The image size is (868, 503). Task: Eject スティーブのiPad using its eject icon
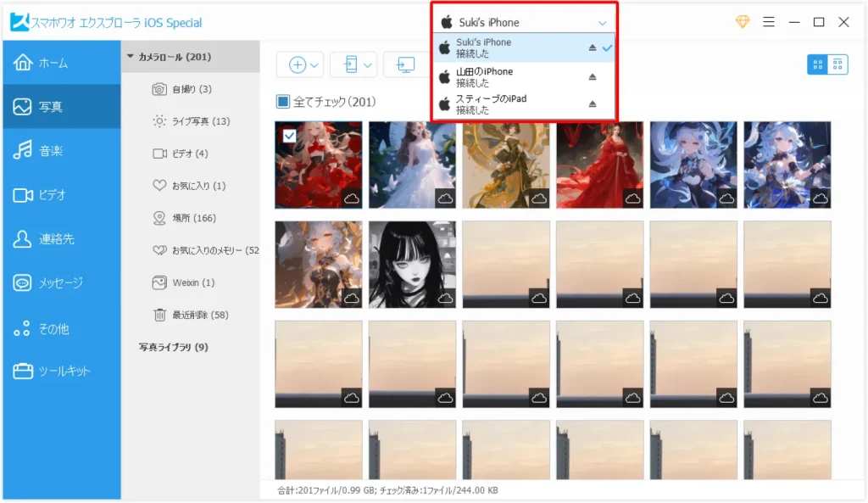(593, 104)
